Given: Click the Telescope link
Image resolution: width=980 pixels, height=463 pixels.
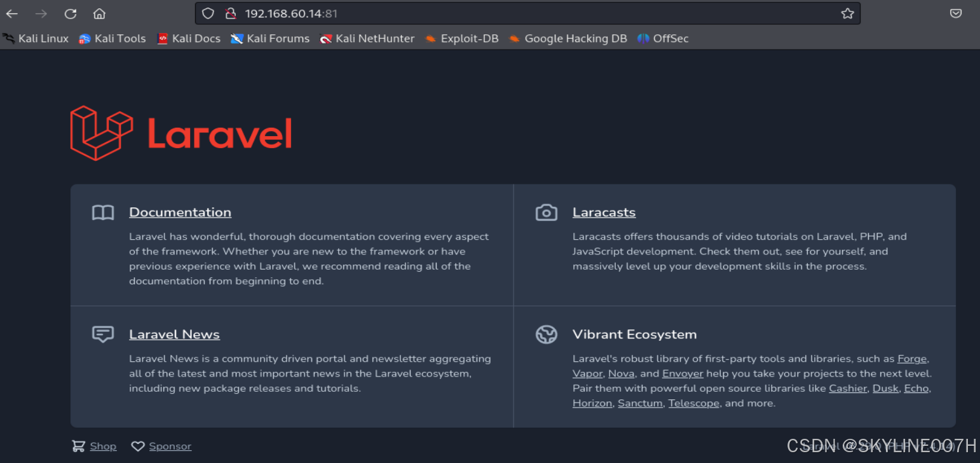Looking at the screenshot, I should tap(693, 403).
